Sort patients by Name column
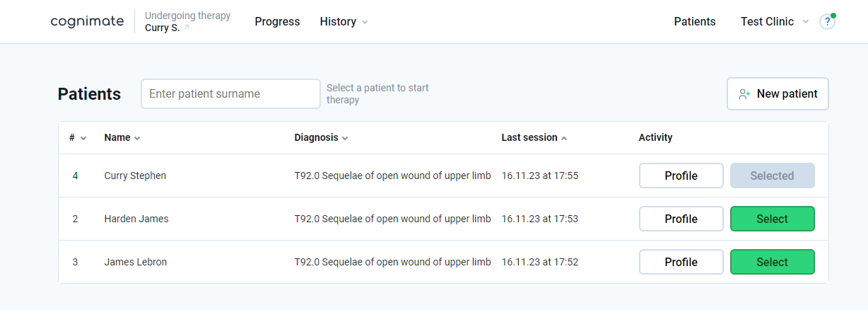 point(122,138)
